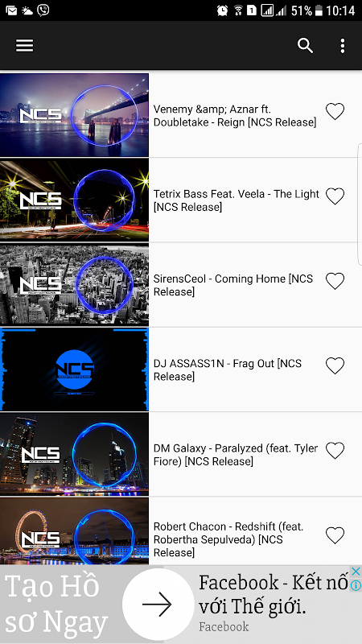Tap the alarm clock status icon
Screen dimensions: 362x644
click(223, 10)
